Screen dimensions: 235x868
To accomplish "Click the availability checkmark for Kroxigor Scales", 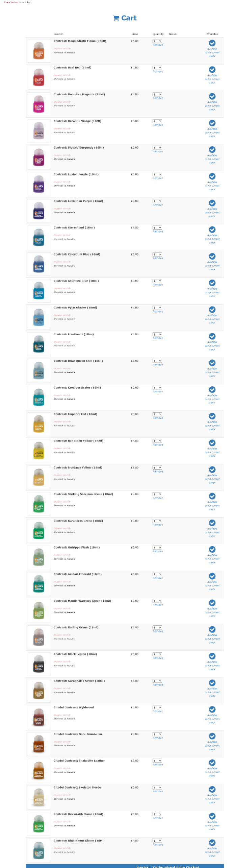I will pyautogui.click(x=212, y=389).
